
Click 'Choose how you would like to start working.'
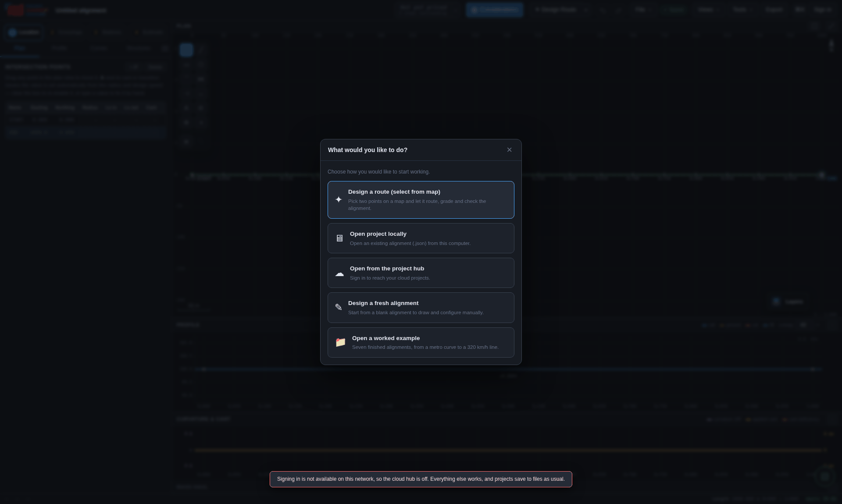[x=378, y=172]
